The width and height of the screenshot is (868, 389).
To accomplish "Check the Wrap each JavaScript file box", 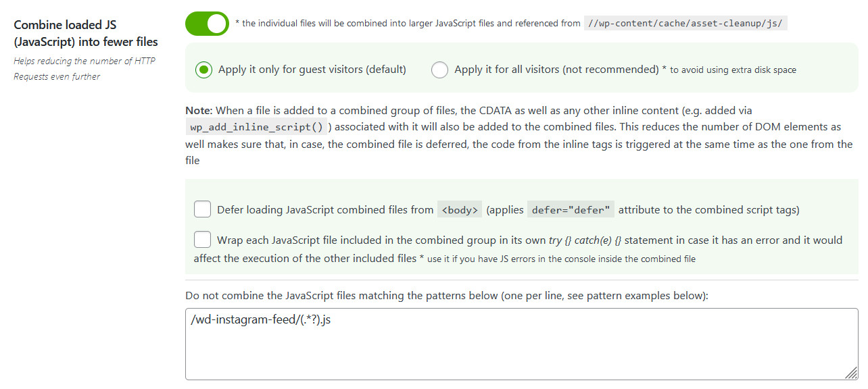I will pyautogui.click(x=203, y=240).
